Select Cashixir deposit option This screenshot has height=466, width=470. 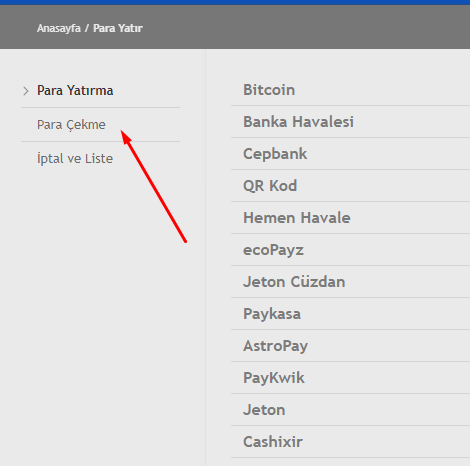[x=350, y=442]
